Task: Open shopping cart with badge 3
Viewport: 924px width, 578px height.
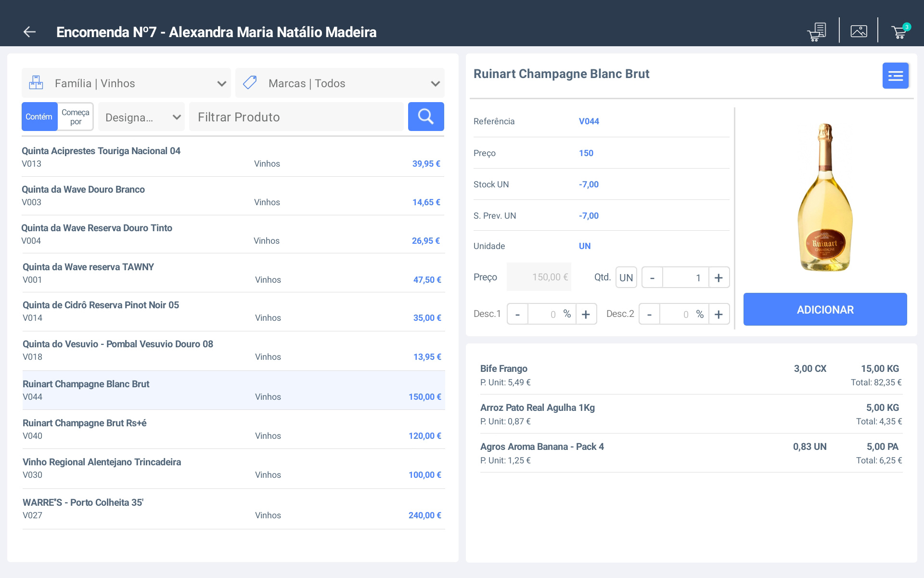Action: 899,32
